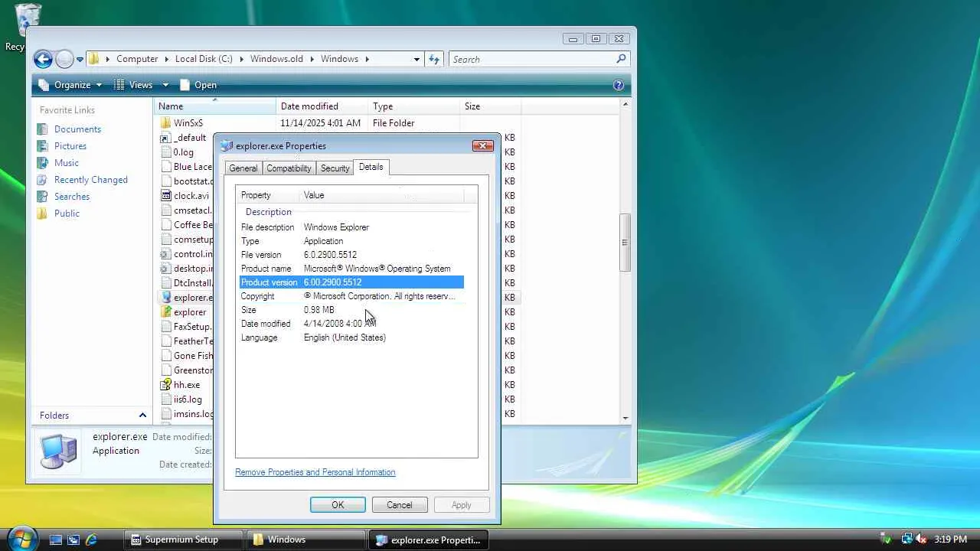Select the Copyright property row
The height and width of the screenshot is (551, 980).
tap(351, 296)
